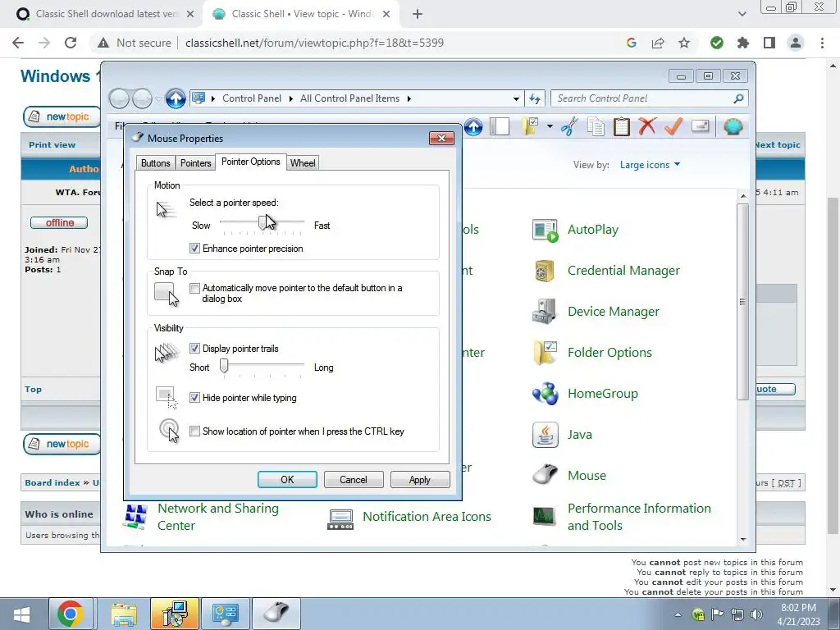Open the Folder Options toolbar icon

[531, 127]
